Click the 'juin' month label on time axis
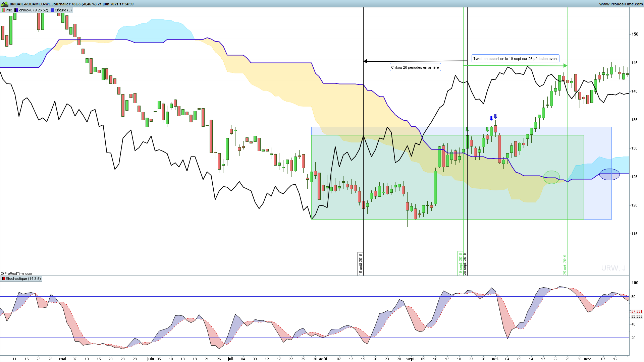 tap(151, 359)
